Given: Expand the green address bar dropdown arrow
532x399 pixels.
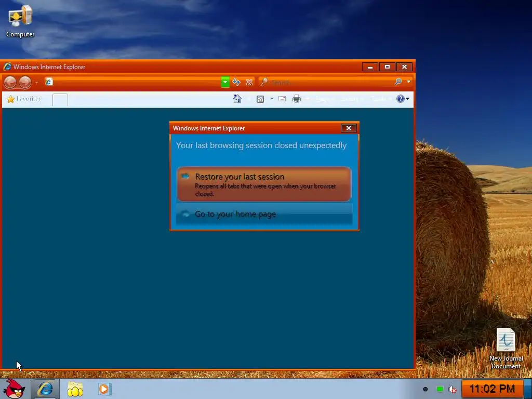Looking at the screenshot, I should tap(225, 82).
